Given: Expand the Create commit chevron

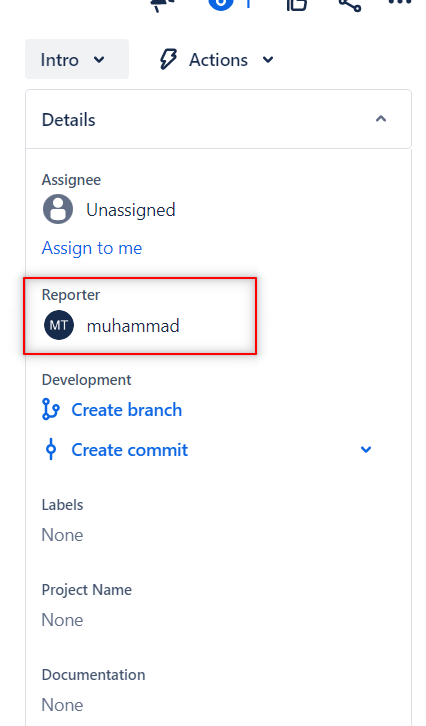Looking at the screenshot, I should click(x=366, y=450).
